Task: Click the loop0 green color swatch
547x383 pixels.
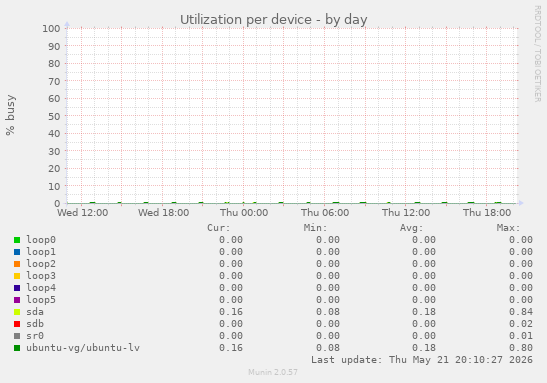Action: pyautogui.click(x=17, y=240)
